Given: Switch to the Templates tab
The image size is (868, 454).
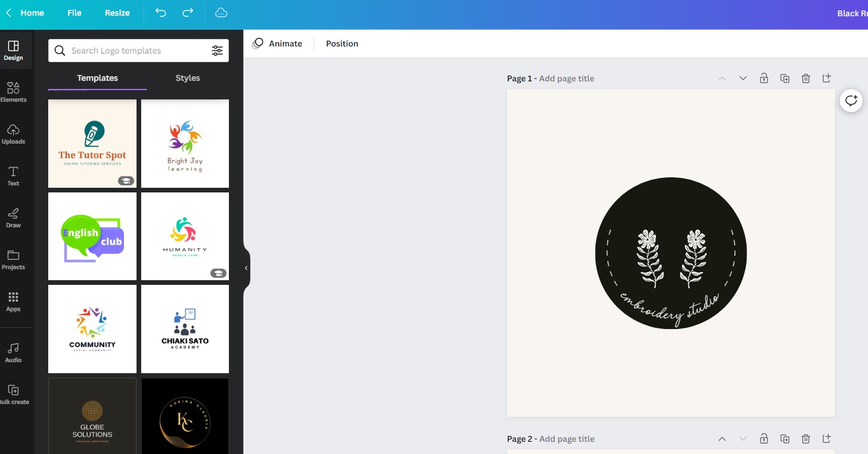Looking at the screenshot, I should tap(98, 78).
